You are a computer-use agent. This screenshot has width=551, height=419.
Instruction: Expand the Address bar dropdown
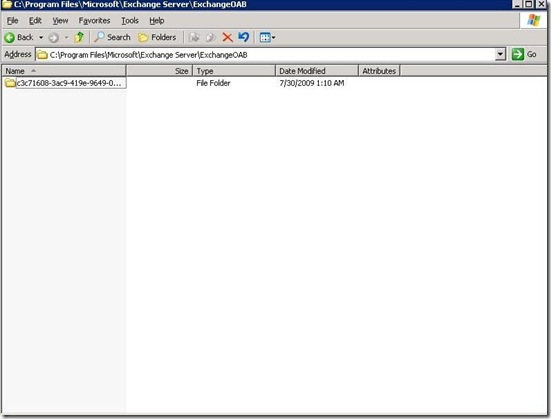pyautogui.click(x=500, y=54)
